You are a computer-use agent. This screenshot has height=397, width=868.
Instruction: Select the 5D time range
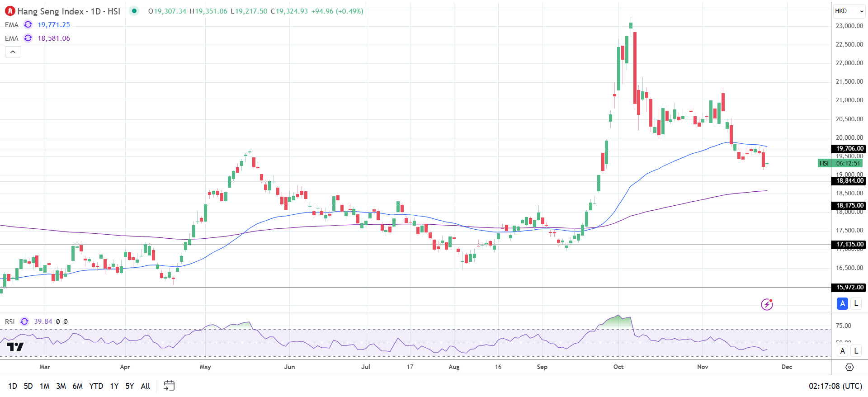point(28,386)
